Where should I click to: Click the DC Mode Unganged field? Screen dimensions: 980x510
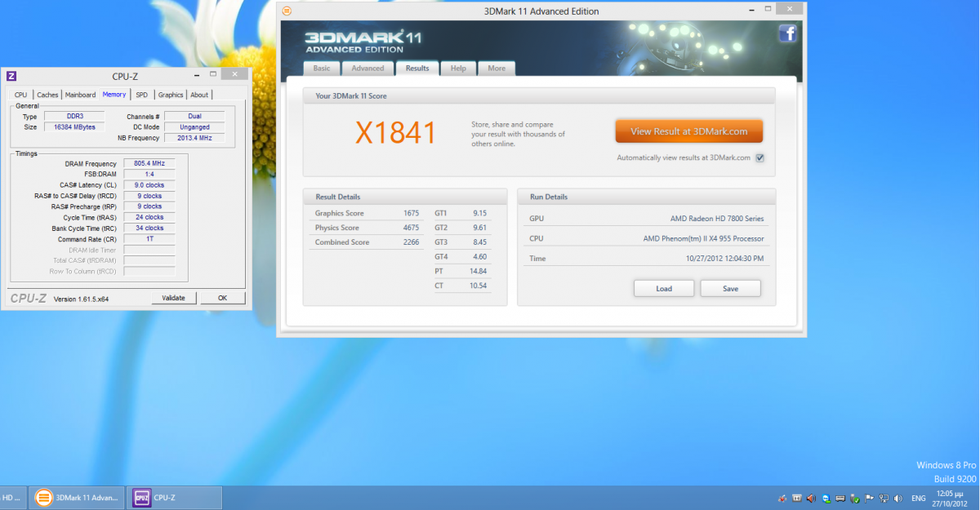(194, 127)
